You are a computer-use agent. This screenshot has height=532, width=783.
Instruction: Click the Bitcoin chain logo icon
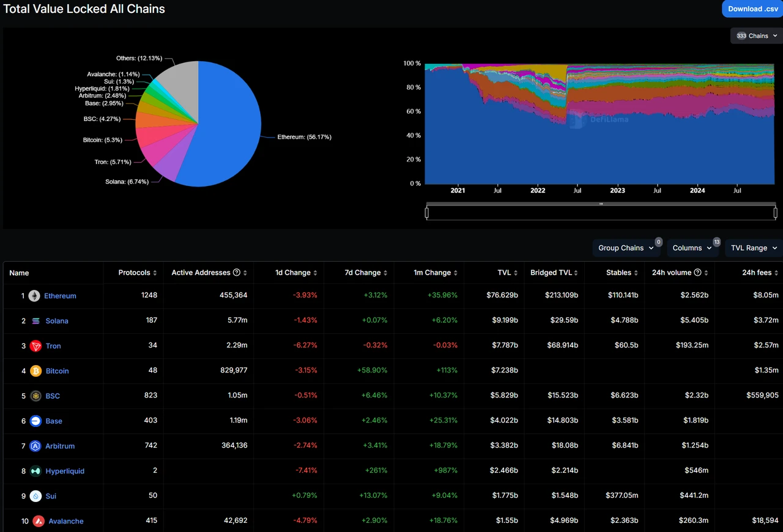(35, 371)
